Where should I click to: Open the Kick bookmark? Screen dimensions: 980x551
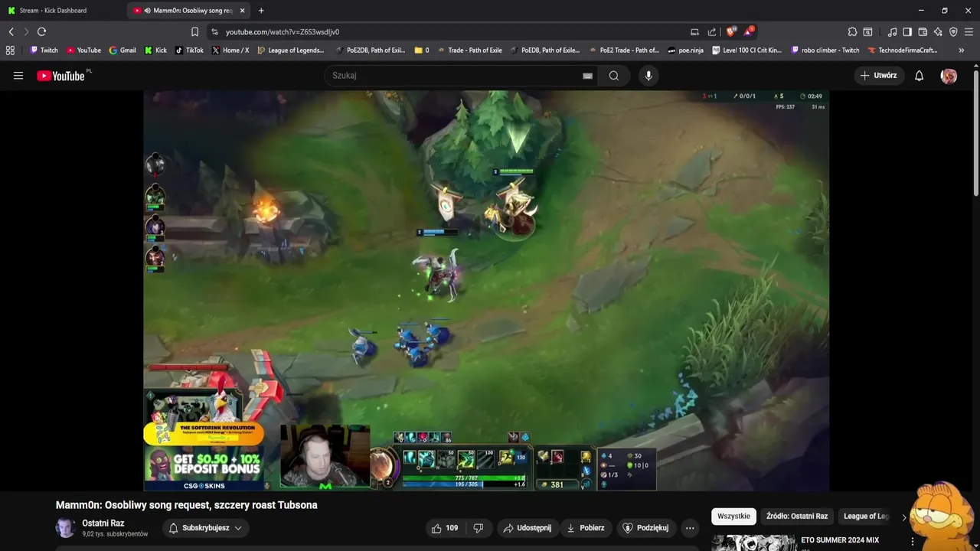coord(155,50)
